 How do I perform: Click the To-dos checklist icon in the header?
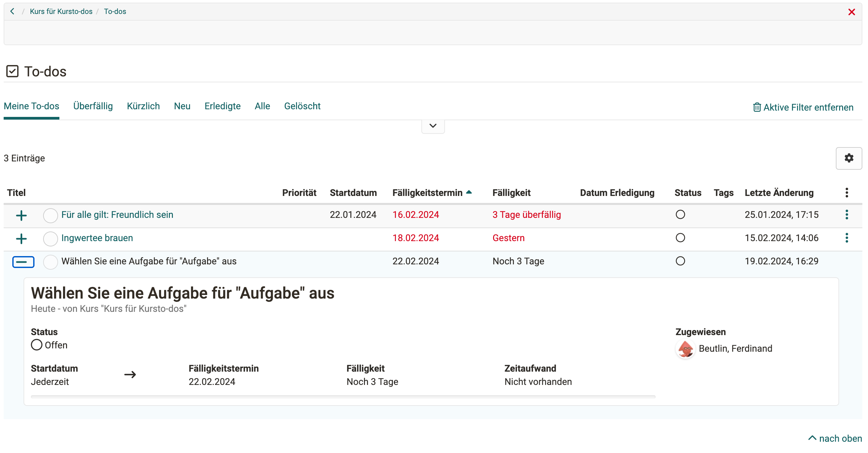click(13, 71)
